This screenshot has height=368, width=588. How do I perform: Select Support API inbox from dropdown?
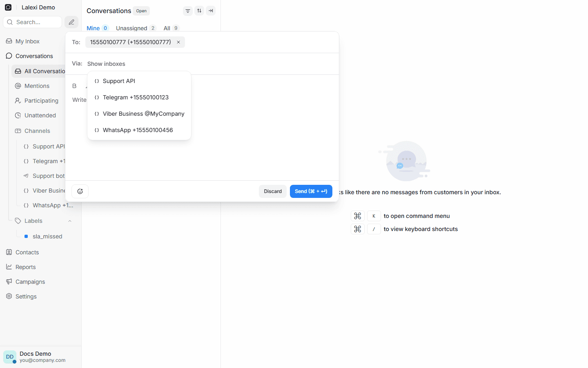(139, 81)
